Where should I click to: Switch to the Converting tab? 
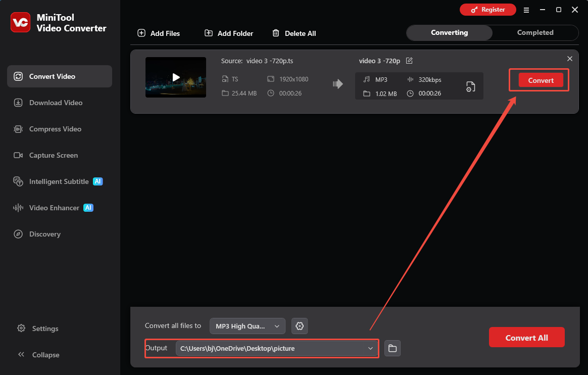tap(449, 33)
